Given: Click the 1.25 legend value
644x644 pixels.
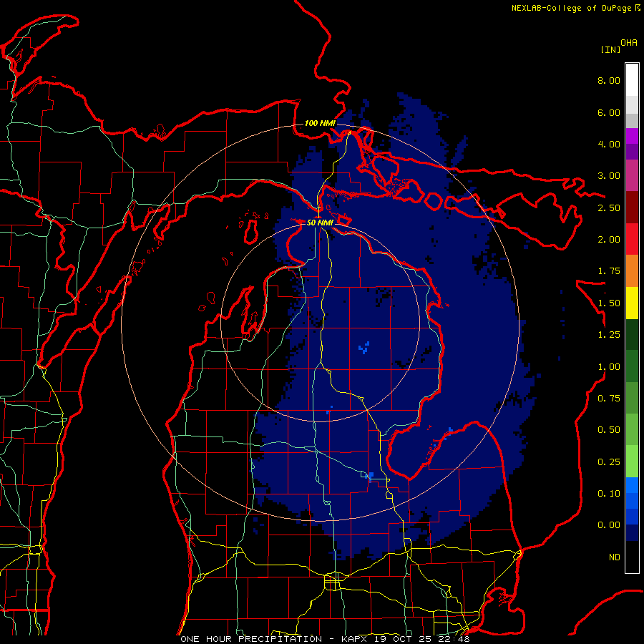Looking at the screenshot, I should pyautogui.click(x=609, y=335).
